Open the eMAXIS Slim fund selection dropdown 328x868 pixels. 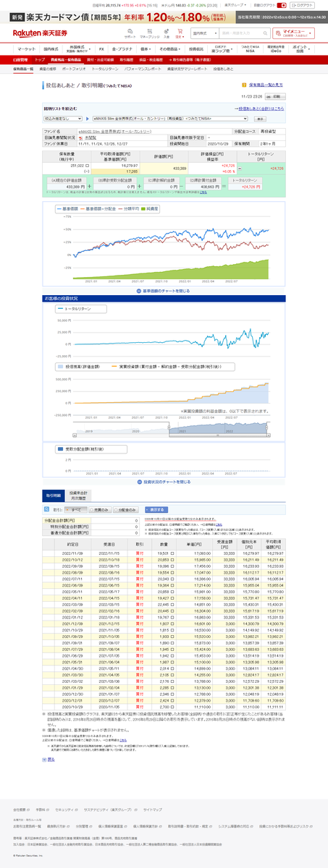170,117
